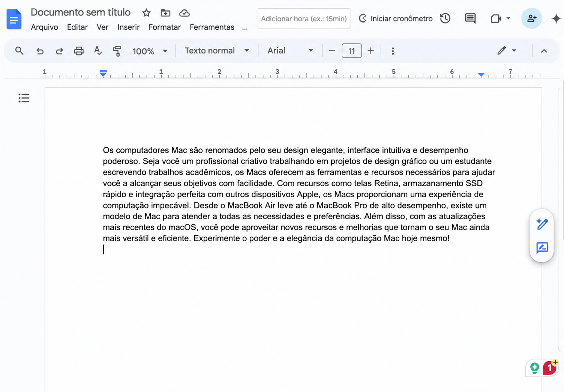Move document using the folder icon

pyautogui.click(x=165, y=13)
